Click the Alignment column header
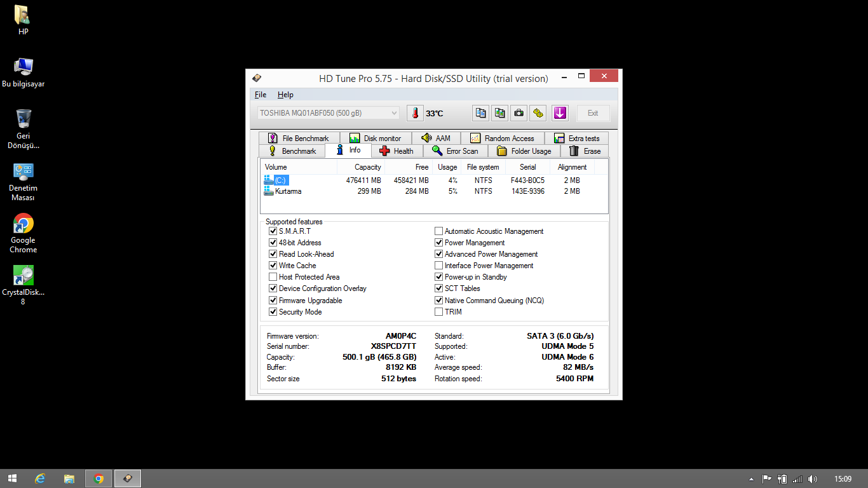Image resolution: width=868 pixels, height=488 pixels. [572, 167]
